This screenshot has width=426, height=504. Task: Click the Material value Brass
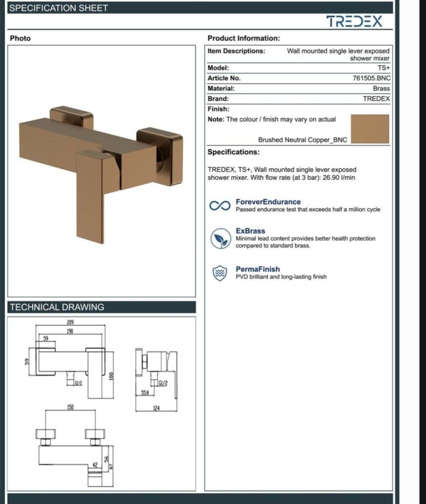coord(381,88)
